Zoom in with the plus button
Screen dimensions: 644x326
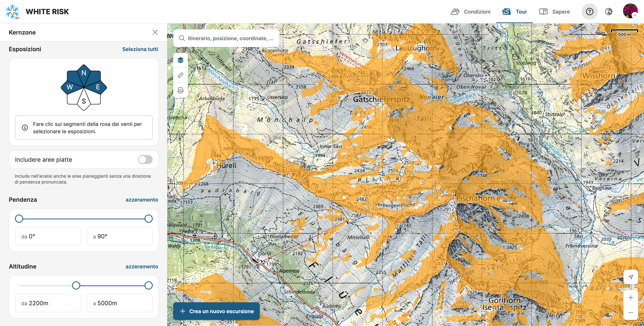pos(630,298)
